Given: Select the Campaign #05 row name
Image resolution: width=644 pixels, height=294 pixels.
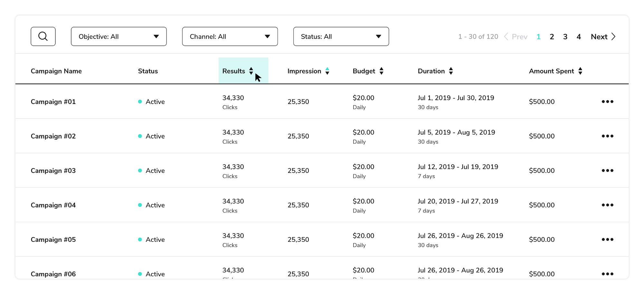Looking at the screenshot, I should pyautogui.click(x=53, y=240).
